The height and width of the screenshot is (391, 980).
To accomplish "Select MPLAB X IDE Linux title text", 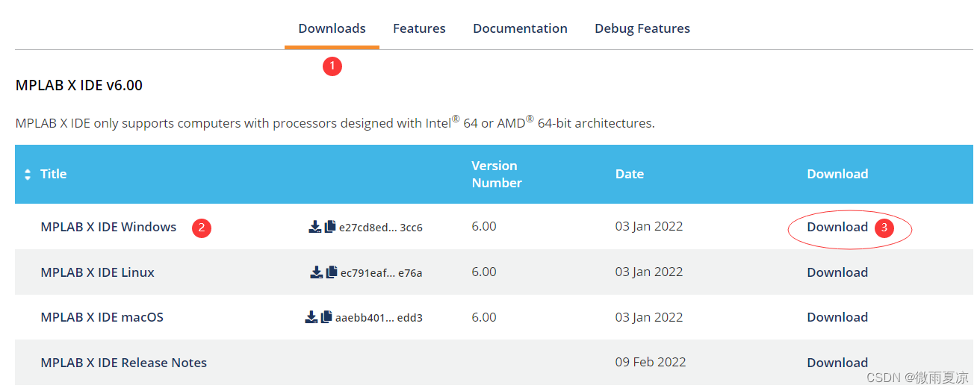I will [x=98, y=272].
